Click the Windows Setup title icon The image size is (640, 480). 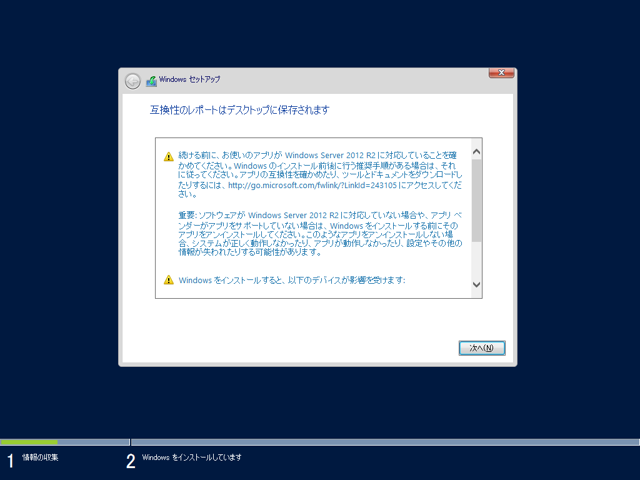(x=151, y=81)
